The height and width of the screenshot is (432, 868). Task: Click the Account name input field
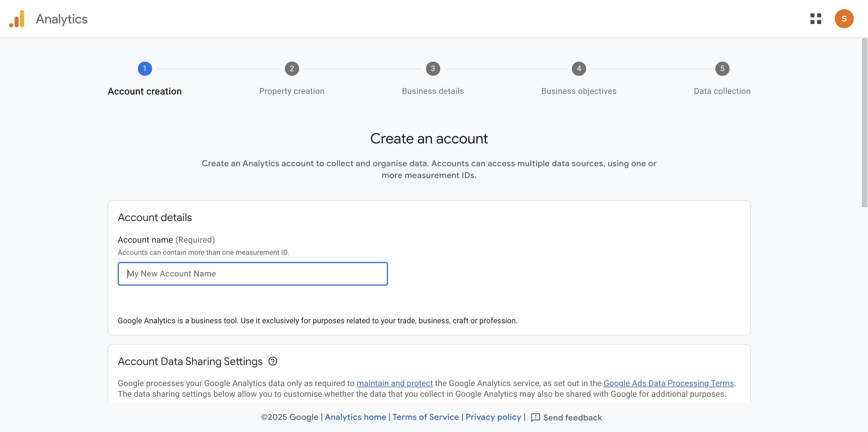click(253, 274)
